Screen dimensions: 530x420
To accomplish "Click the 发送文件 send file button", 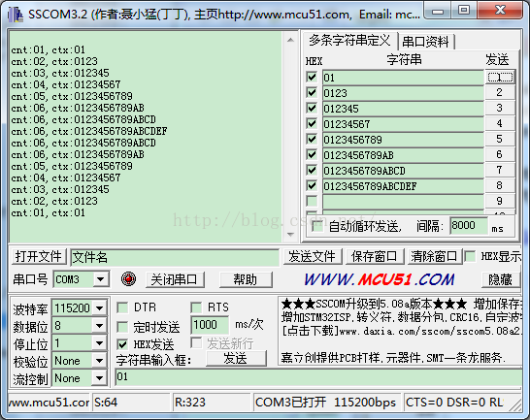I will (x=312, y=256).
